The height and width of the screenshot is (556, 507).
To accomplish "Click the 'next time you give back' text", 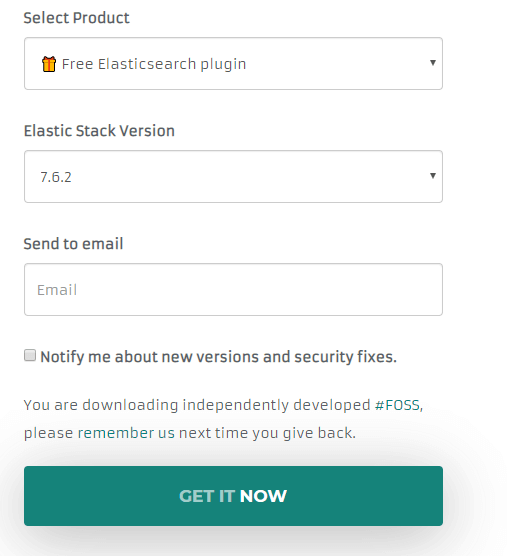I will click(267, 433).
